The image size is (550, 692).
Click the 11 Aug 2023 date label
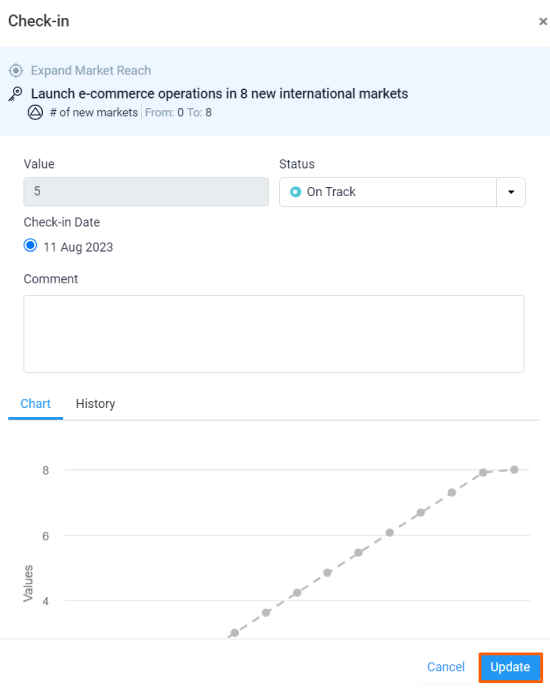pos(78,247)
